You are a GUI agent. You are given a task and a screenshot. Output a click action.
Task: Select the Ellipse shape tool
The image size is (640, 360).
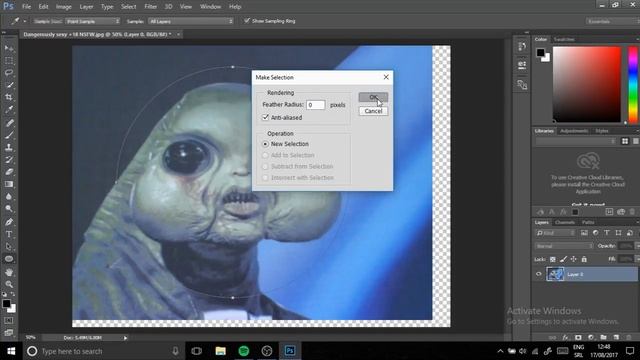tap(9, 259)
